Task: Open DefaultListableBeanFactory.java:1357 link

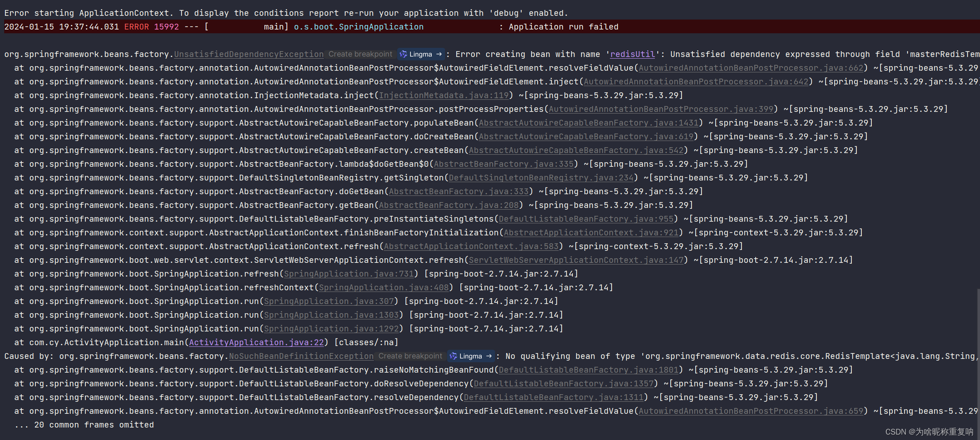Action: (x=564, y=383)
